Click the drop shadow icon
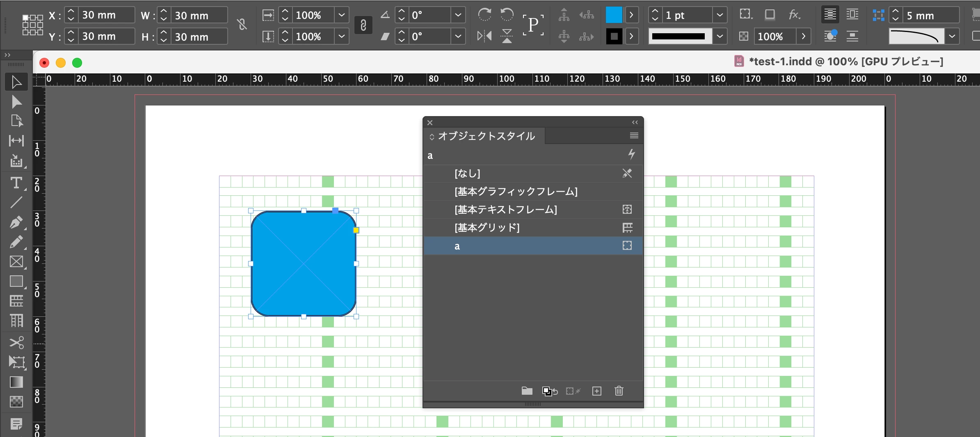This screenshot has width=980, height=437. [770, 15]
